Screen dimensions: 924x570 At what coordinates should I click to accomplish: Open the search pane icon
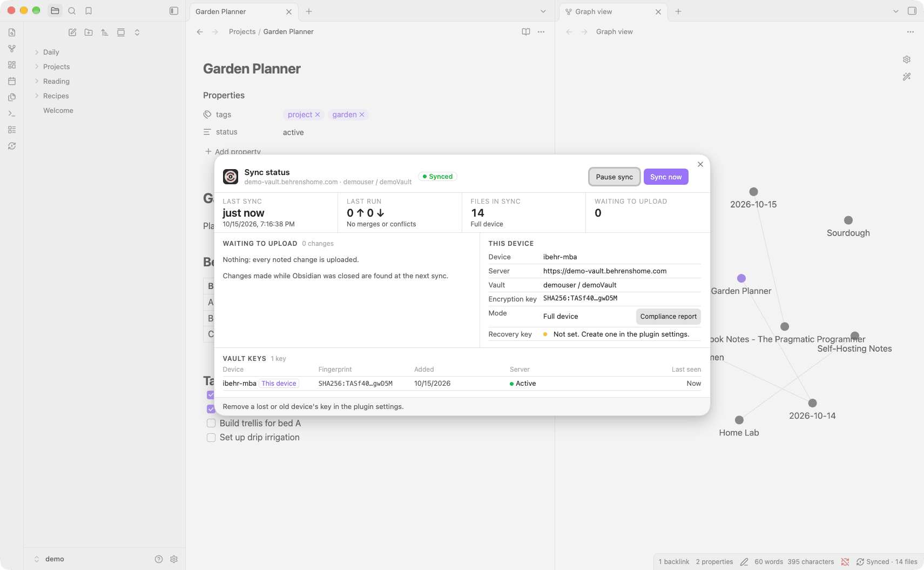click(72, 11)
